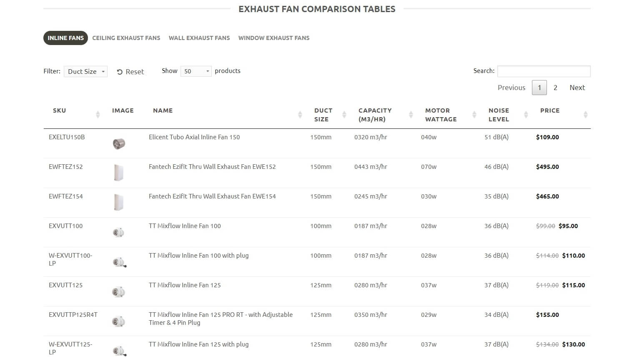The width and height of the screenshot is (642, 364).
Task: Open TT Mixflow Inline Fan 125 with plug link
Action: (198, 344)
